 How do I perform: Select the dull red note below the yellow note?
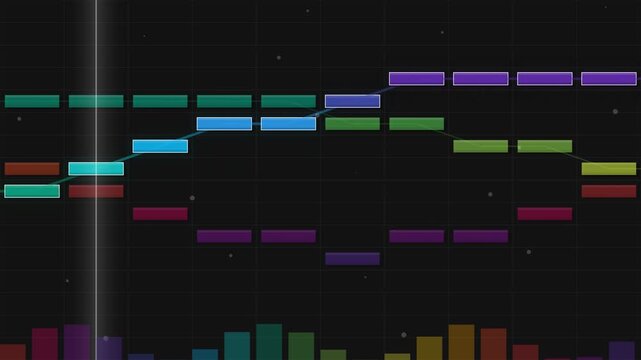pos(609,191)
